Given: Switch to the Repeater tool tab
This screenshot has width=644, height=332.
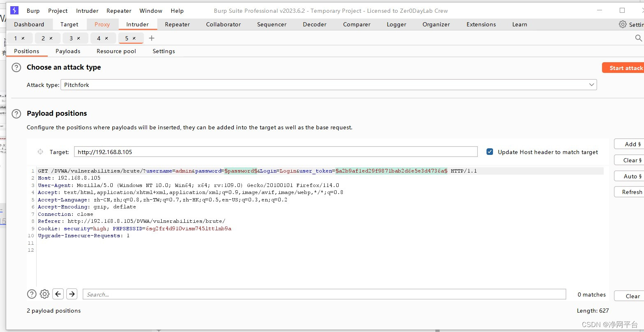Looking at the screenshot, I should point(177,24).
